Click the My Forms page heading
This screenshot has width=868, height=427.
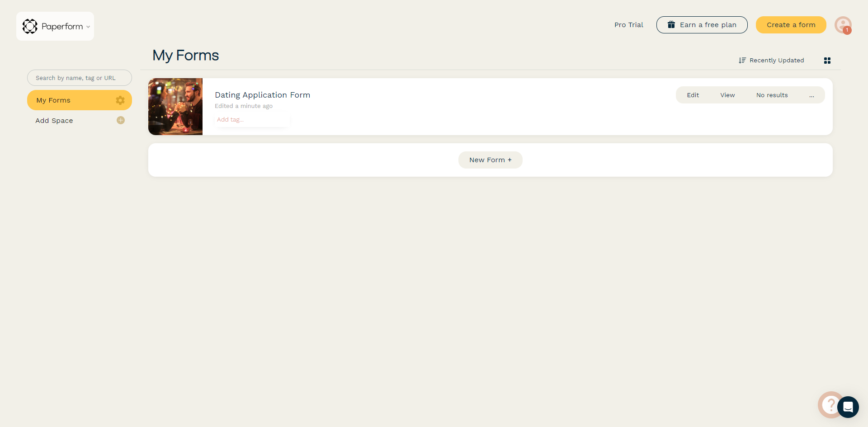(x=185, y=55)
